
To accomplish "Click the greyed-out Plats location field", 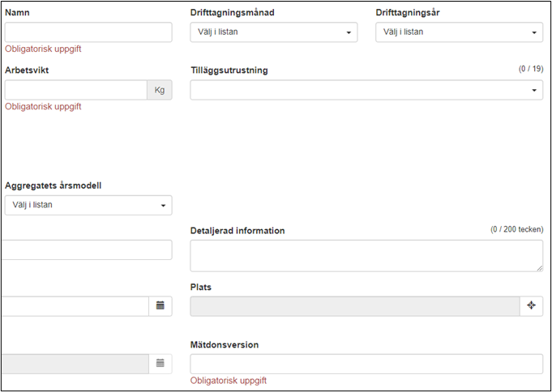I will (x=354, y=305).
